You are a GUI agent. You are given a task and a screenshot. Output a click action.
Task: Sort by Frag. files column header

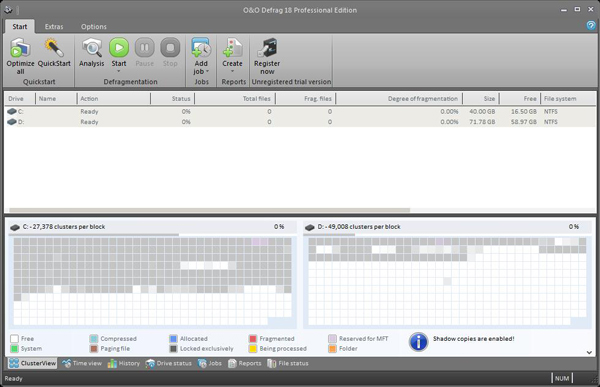click(305, 99)
